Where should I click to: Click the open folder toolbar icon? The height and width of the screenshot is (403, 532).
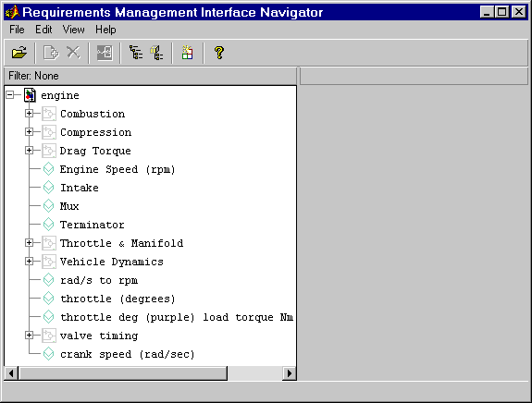click(x=19, y=53)
